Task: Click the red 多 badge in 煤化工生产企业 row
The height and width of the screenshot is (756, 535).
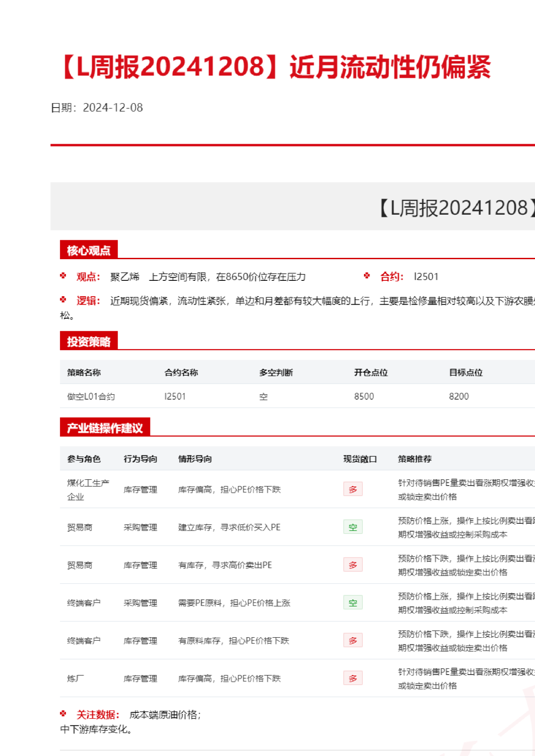Action: [353, 489]
